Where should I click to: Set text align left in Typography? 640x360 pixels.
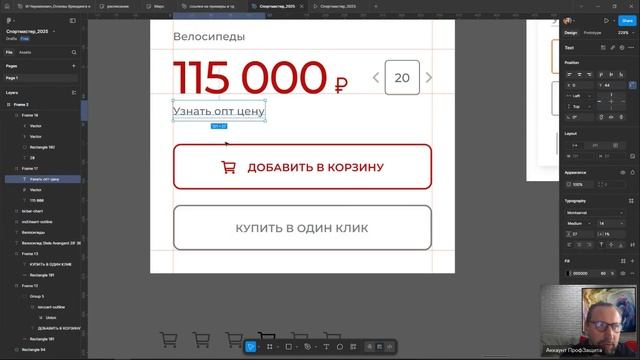click(569, 245)
